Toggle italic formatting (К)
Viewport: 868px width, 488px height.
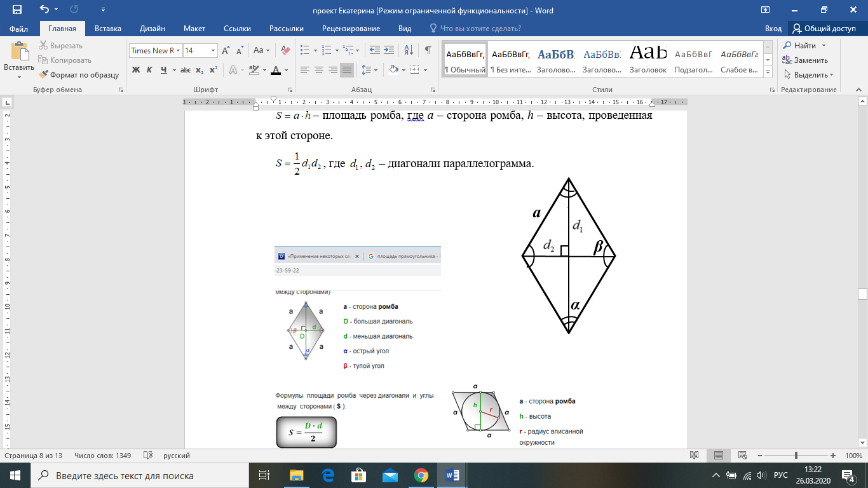150,70
